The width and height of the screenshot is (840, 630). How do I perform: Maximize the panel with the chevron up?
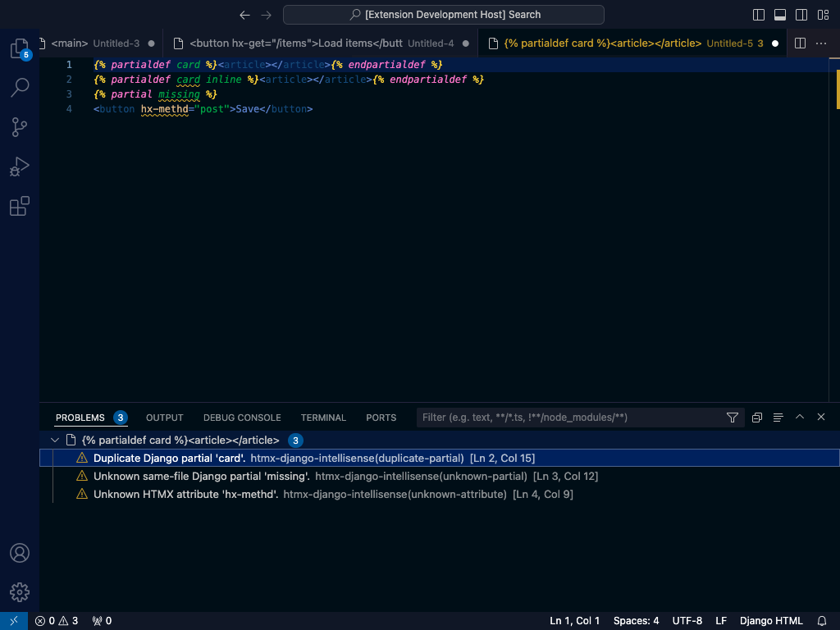tap(800, 417)
